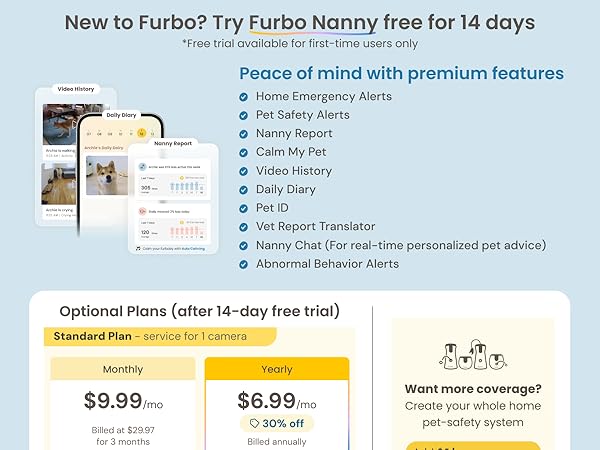Click the music note icon in Nanny Report
Screen dimensions: 600x450
135,246
